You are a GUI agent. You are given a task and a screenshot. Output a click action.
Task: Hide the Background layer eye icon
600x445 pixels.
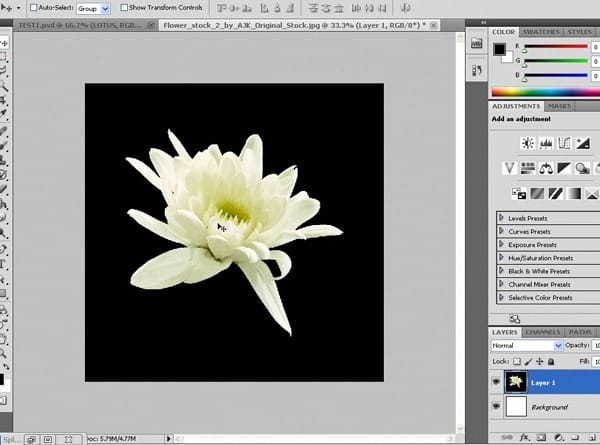coord(496,406)
